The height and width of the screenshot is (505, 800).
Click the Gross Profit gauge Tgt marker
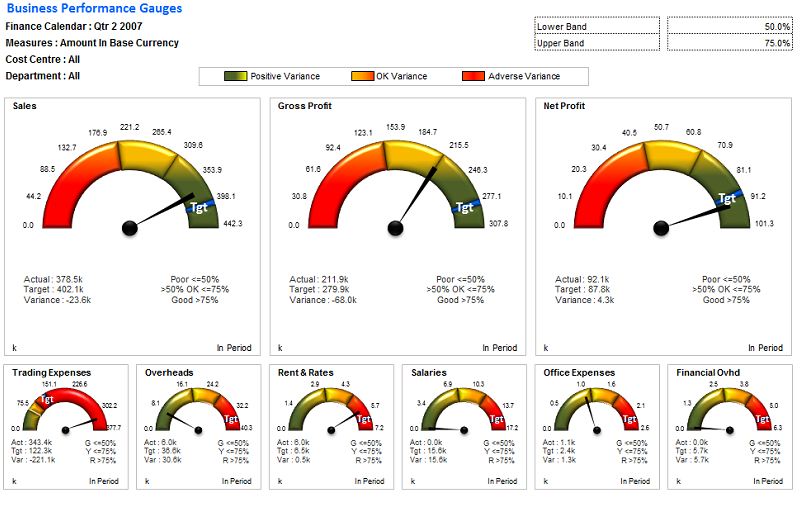click(464, 208)
